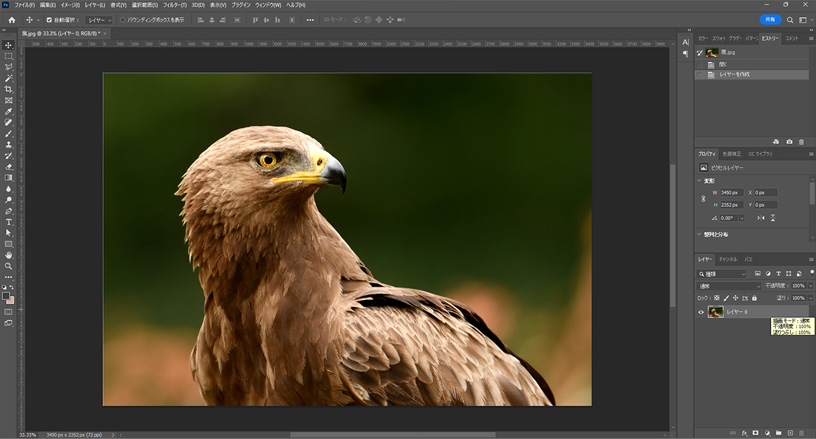Viewport: 816px width, 439px height.
Task: Open the ファイル(F) menu
Action: pyautogui.click(x=24, y=5)
